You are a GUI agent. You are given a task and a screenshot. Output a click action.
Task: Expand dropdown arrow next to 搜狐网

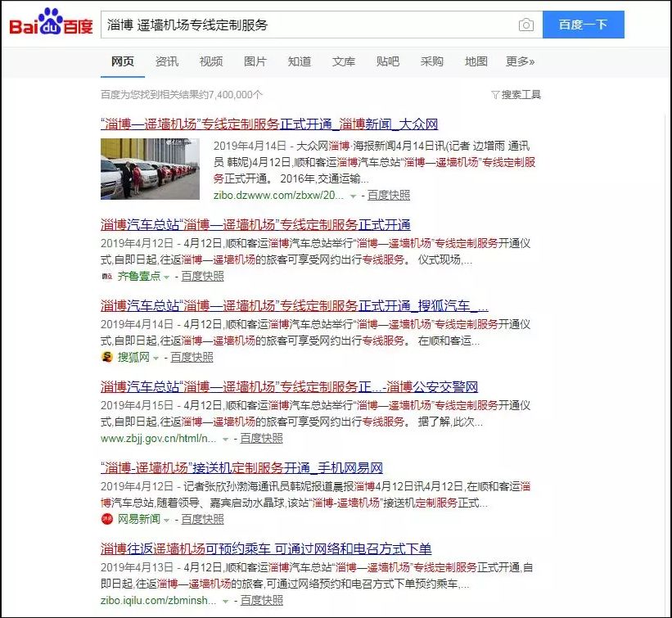click(x=156, y=359)
